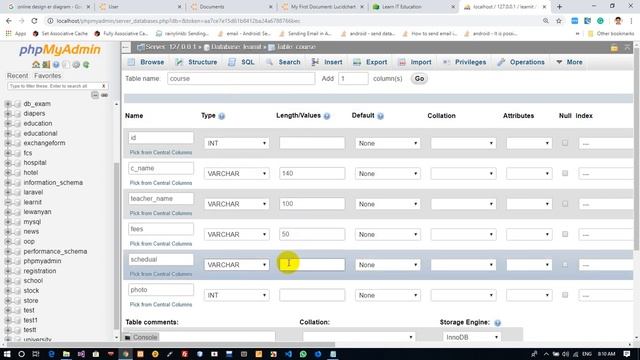Open Windows Start menu
This screenshot has height=360, width=640.
7,354
